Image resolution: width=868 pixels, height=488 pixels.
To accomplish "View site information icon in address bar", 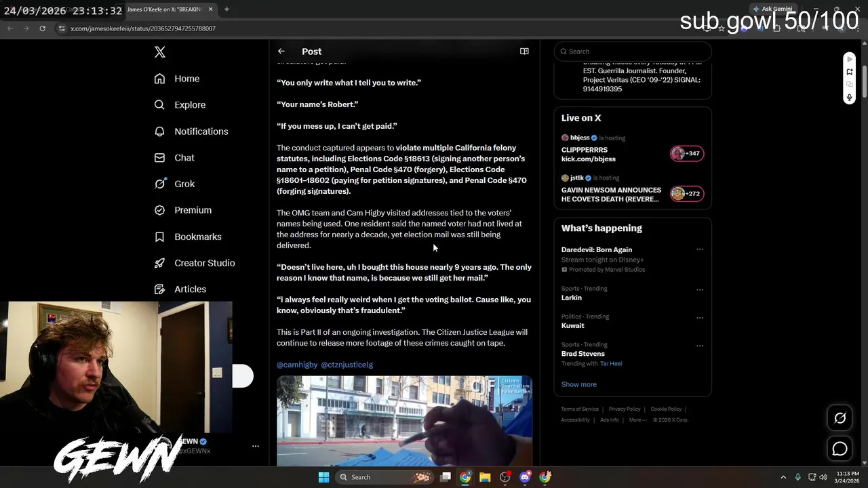I will click(x=62, y=28).
